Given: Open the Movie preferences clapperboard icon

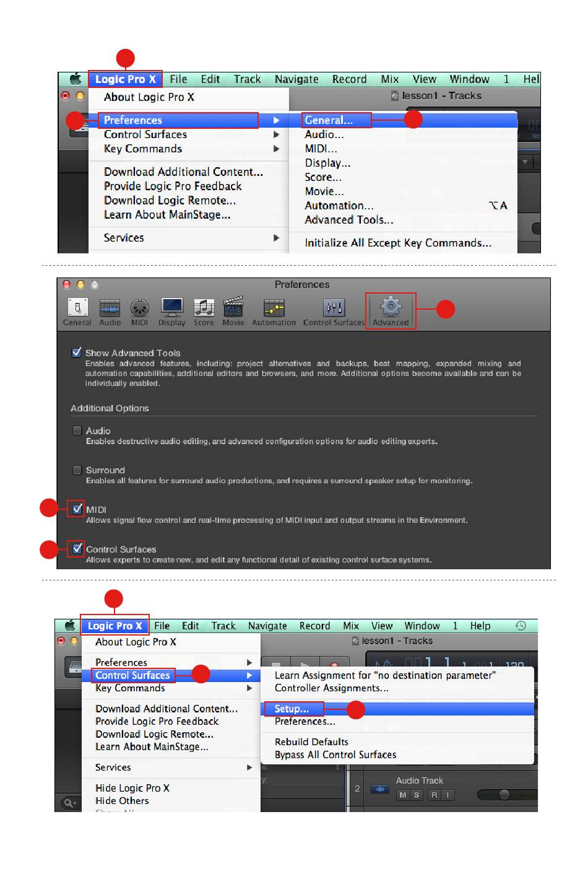Looking at the screenshot, I should [x=233, y=307].
